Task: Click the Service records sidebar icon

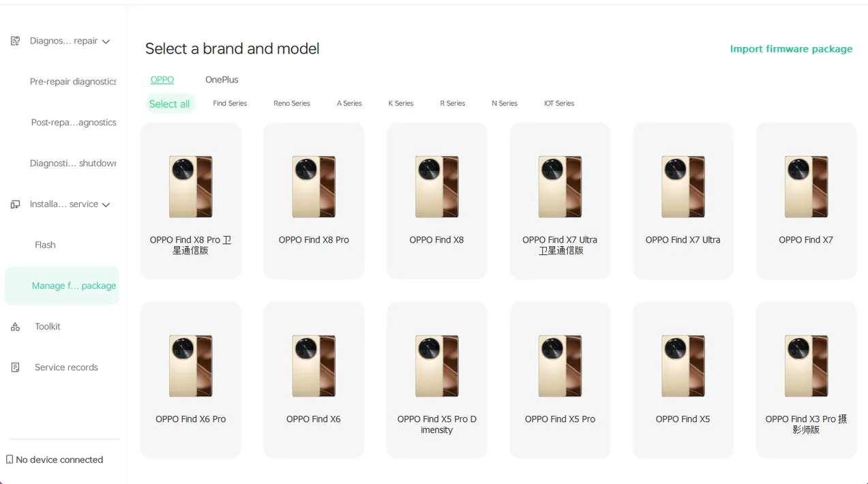Action: [15, 367]
